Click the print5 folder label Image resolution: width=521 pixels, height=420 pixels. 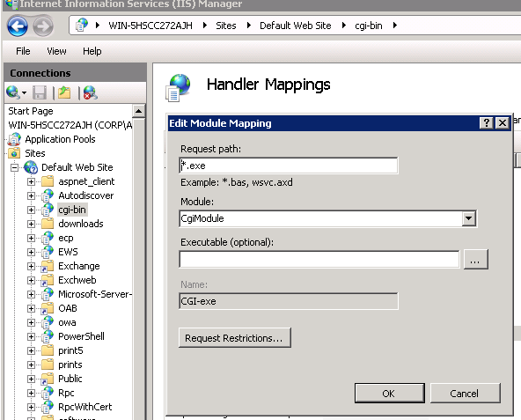(70, 350)
